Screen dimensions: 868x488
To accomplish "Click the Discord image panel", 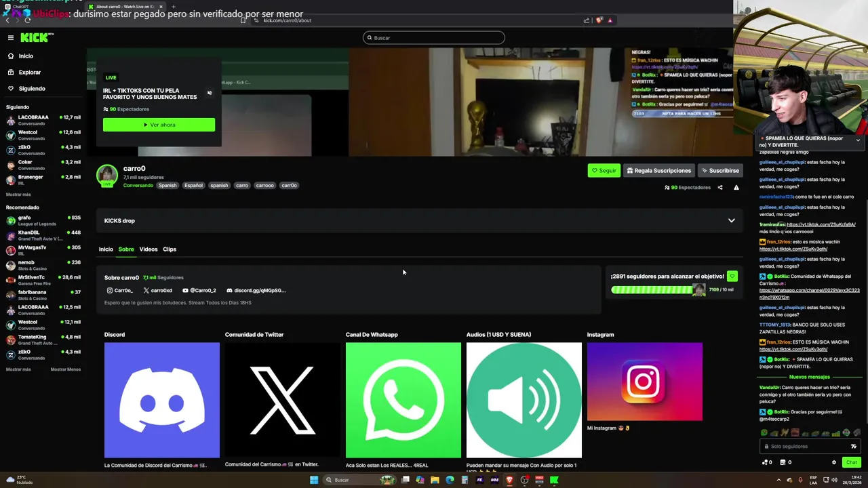I will click(x=162, y=400).
